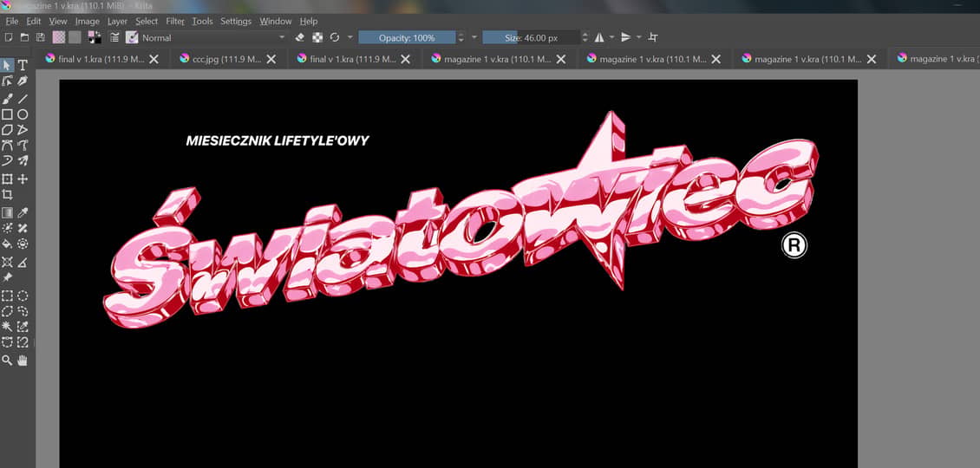Select the Rectangle shape tool
This screenshot has width=980, height=468.
(7, 114)
